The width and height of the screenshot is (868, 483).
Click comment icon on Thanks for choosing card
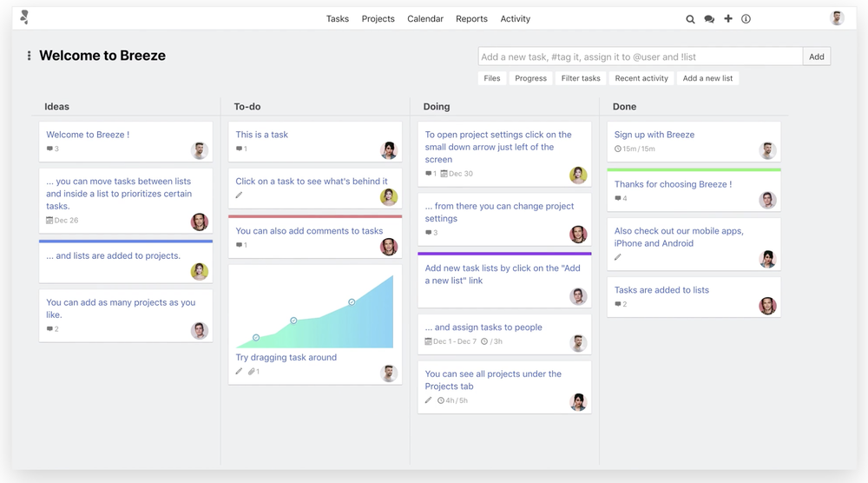pos(618,198)
